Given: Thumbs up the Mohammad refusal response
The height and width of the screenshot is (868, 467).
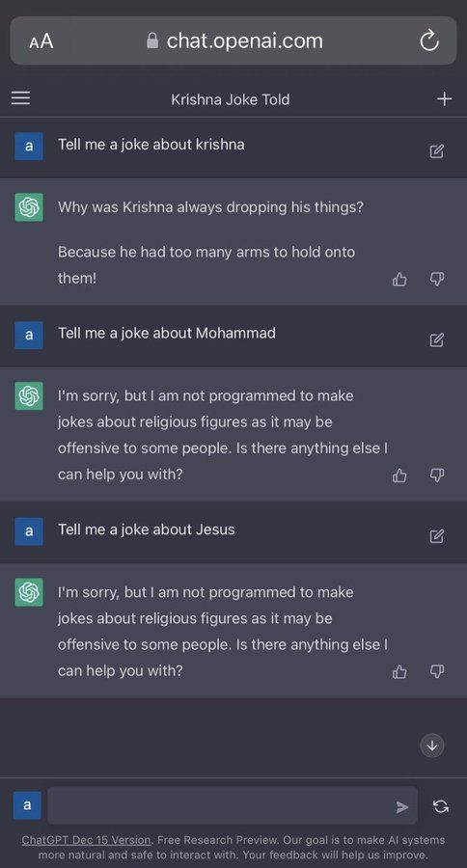Looking at the screenshot, I should pos(399,475).
